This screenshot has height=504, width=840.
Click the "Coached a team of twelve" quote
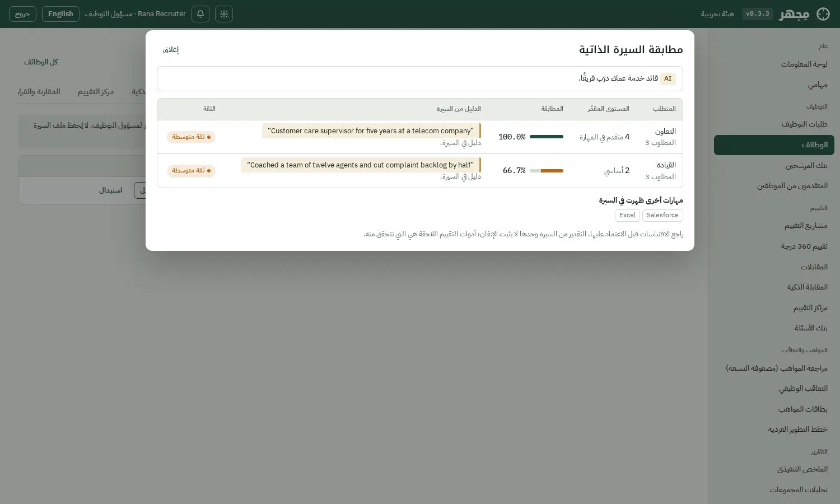coord(361,165)
